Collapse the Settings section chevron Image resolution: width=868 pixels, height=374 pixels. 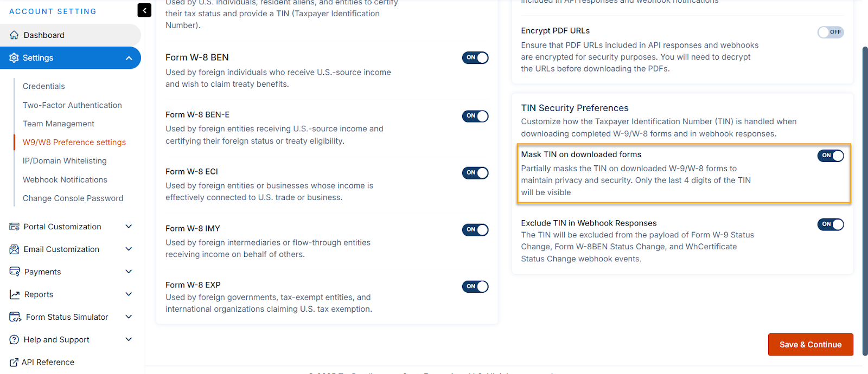(x=129, y=58)
